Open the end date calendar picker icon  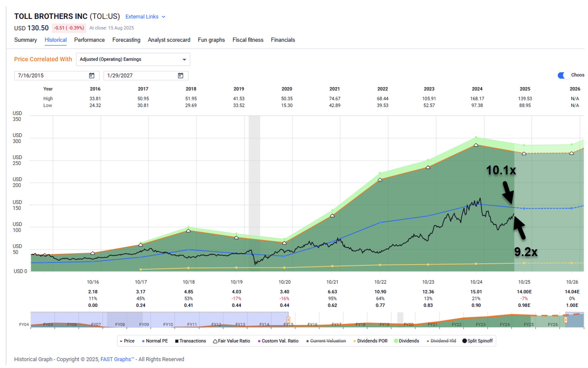(180, 75)
